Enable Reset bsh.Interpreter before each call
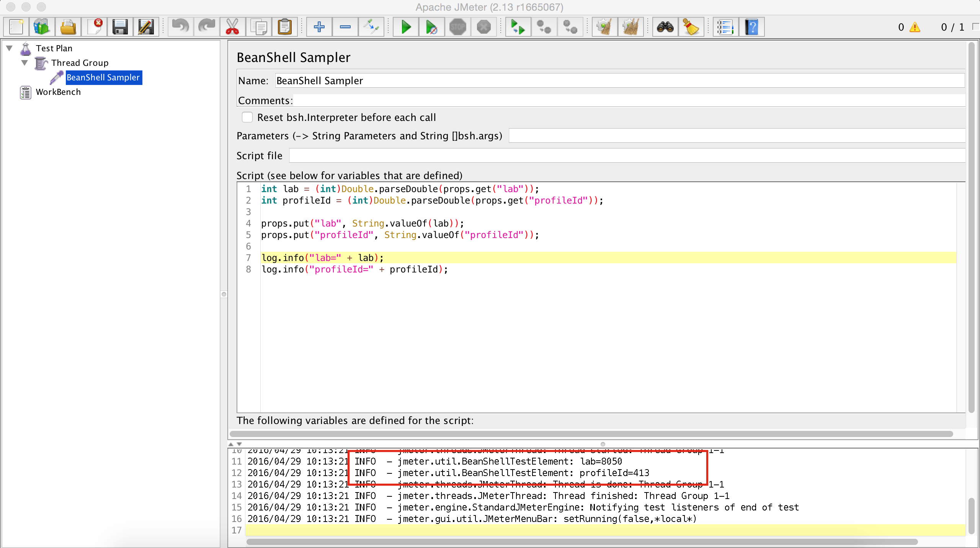980x548 pixels. 247,117
